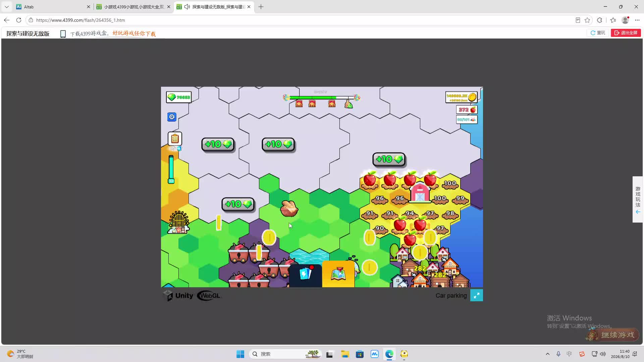
Task: Click the address bar URL
Action: (80, 20)
